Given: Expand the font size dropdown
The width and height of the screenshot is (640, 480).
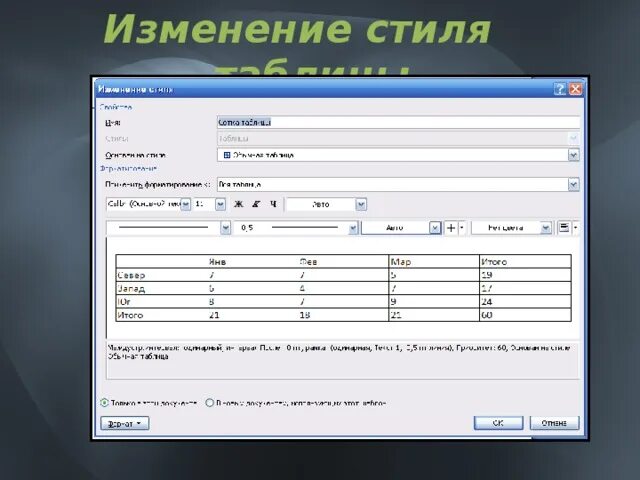Looking at the screenshot, I should point(220,204).
